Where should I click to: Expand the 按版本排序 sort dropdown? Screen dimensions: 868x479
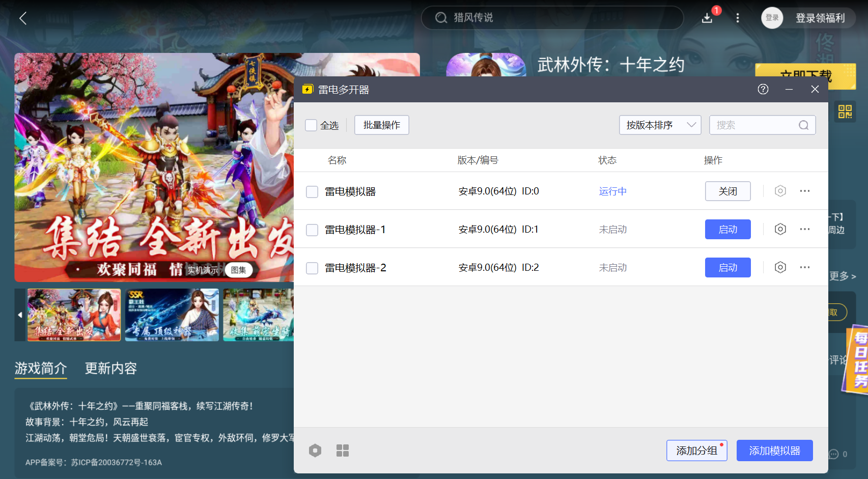tap(660, 125)
